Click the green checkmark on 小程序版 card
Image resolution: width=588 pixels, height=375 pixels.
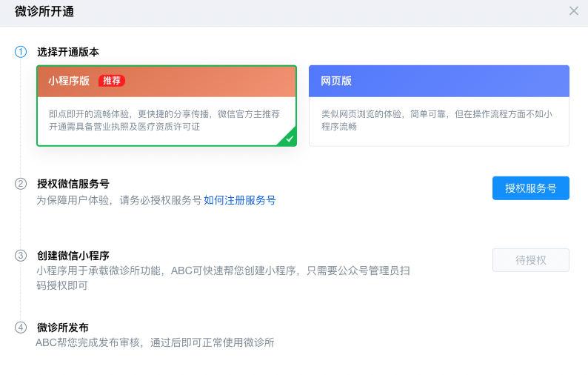tap(289, 139)
